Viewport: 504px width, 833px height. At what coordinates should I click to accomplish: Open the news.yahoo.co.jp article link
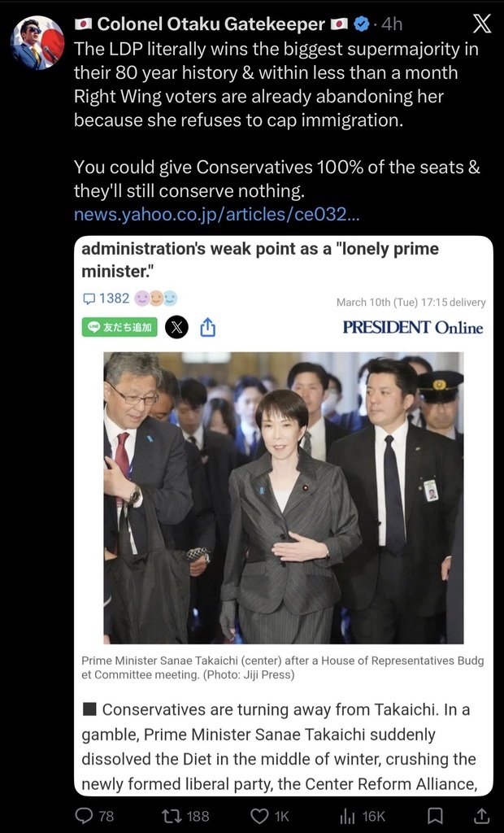[x=217, y=214]
